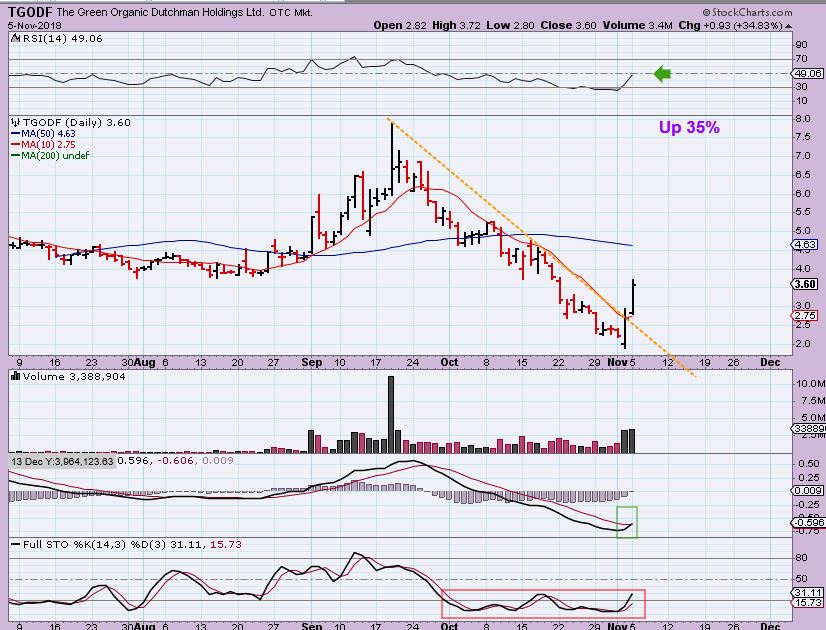Click the Aug label beneath the price panel
Image resolution: width=826 pixels, height=630 pixels.
(x=145, y=362)
